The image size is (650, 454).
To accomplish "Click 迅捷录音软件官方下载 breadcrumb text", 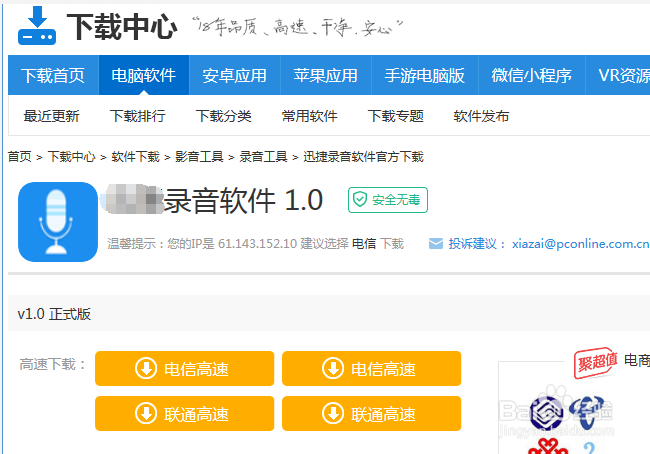I will tap(364, 157).
